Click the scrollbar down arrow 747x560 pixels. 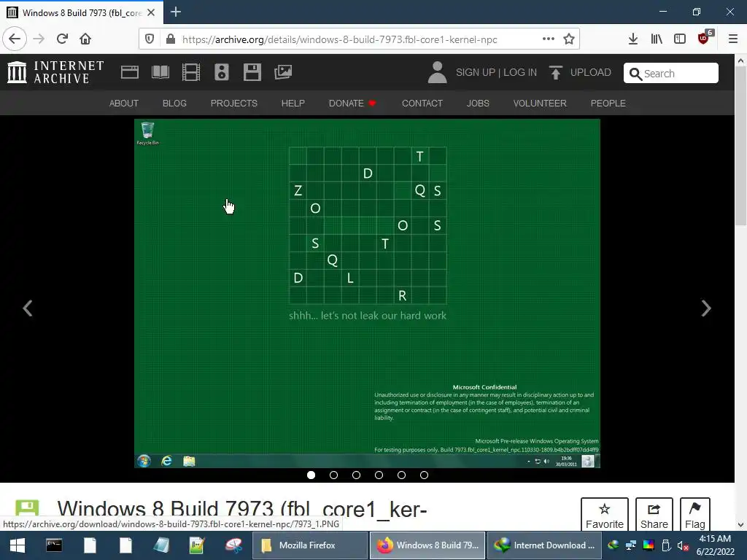(x=740, y=525)
